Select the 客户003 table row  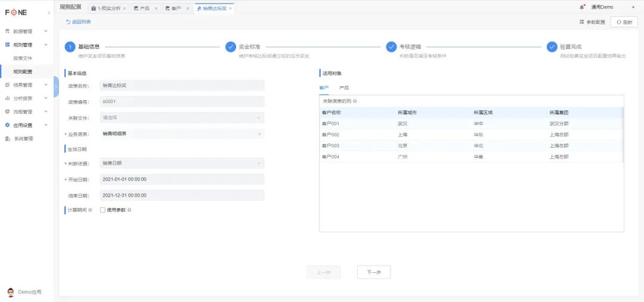pos(471,146)
